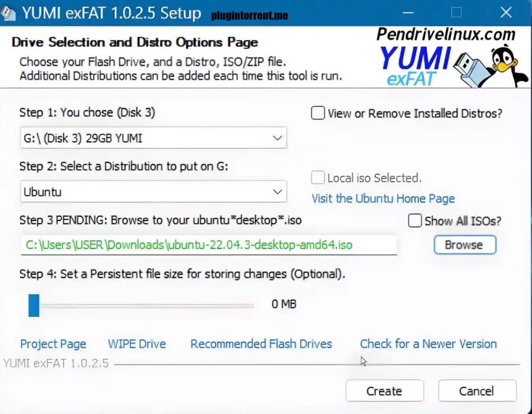Open the Project Page link
Image resolution: width=532 pixels, height=414 pixels.
point(54,344)
